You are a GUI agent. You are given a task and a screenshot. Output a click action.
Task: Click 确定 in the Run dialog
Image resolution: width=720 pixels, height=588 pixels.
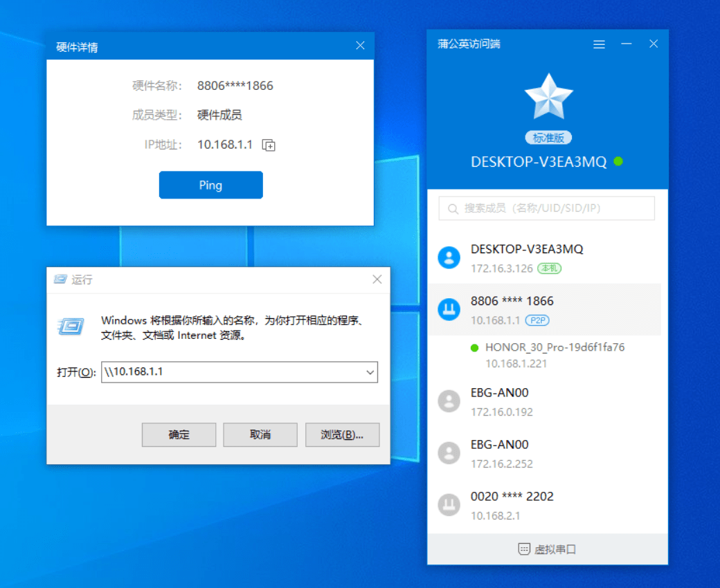[179, 434]
